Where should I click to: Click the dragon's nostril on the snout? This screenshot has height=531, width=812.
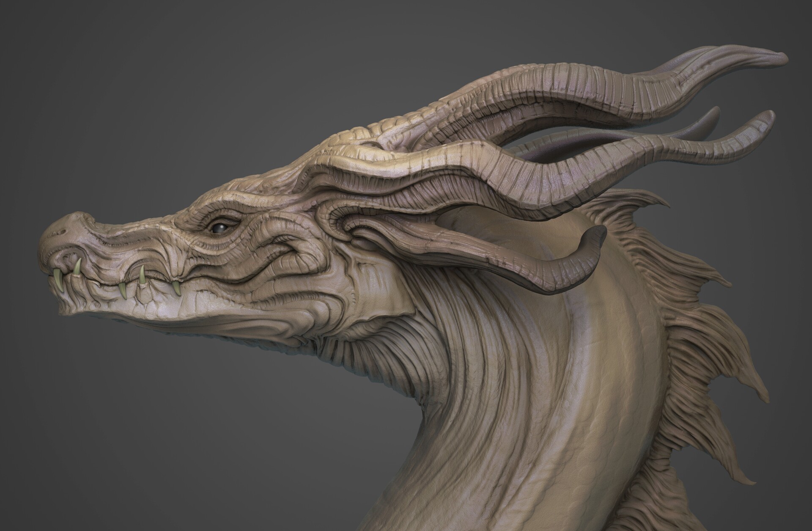(63, 231)
